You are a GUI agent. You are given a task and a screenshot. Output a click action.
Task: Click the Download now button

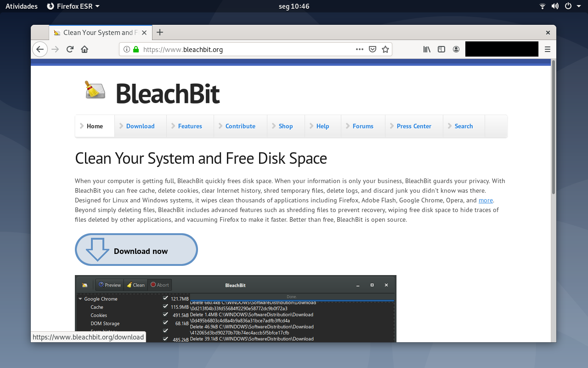click(136, 250)
